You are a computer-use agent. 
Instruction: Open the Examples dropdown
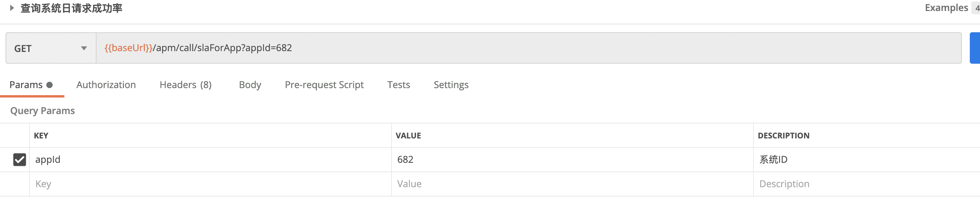click(946, 8)
